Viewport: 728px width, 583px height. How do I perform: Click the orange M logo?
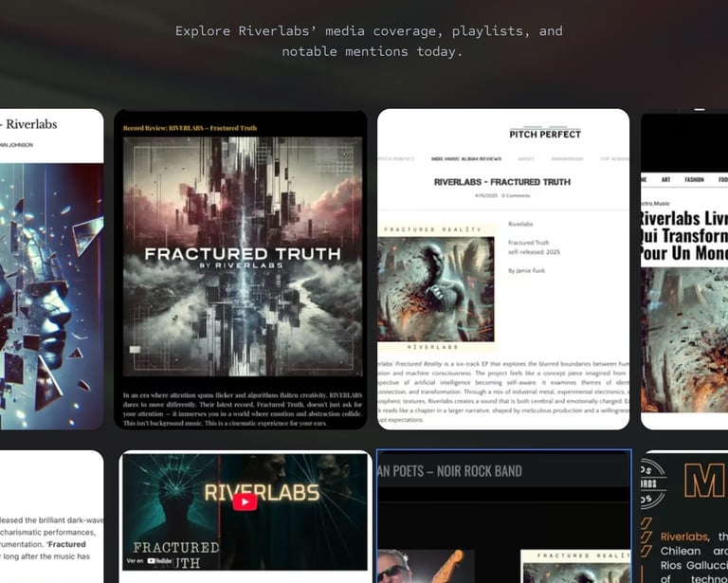(705, 481)
